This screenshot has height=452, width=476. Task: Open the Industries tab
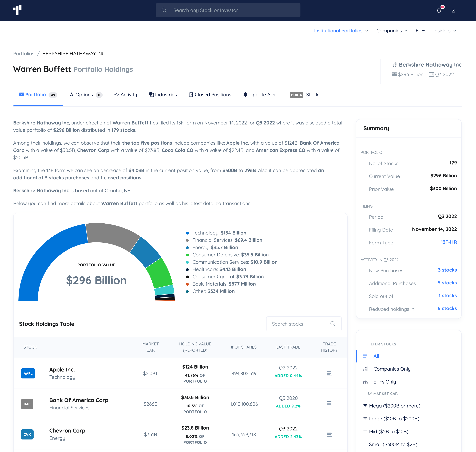163,95
